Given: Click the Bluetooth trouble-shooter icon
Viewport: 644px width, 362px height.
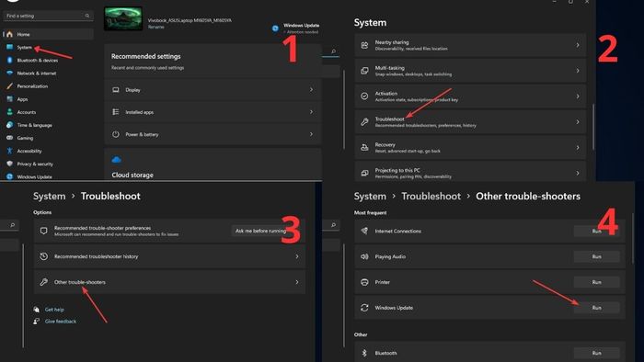Looking at the screenshot, I should click(364, 353).
